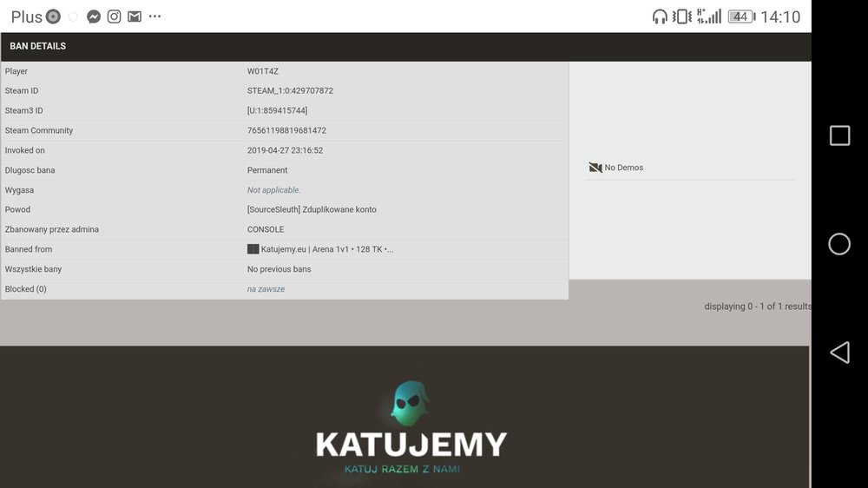This screenshot has height=488, width=868.
Task: Click the CONSOLE admin value
Action: [x=266, y=229]
